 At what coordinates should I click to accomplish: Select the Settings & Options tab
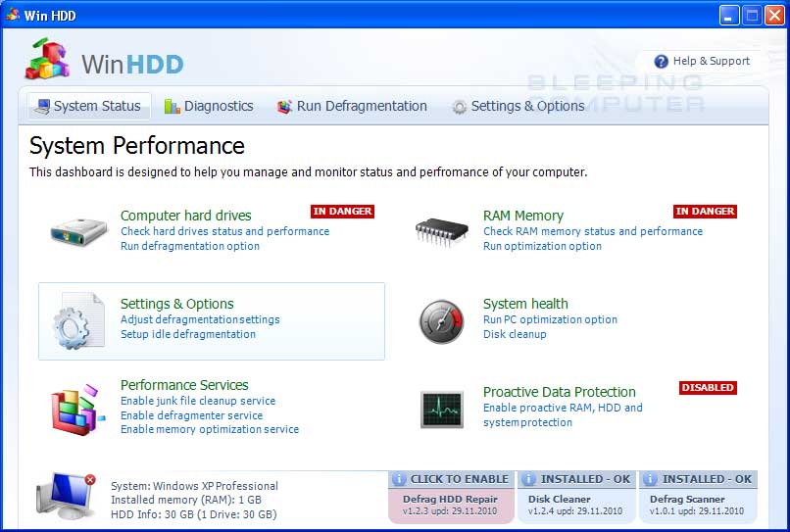pyautogui.click(x=518, y=106)
